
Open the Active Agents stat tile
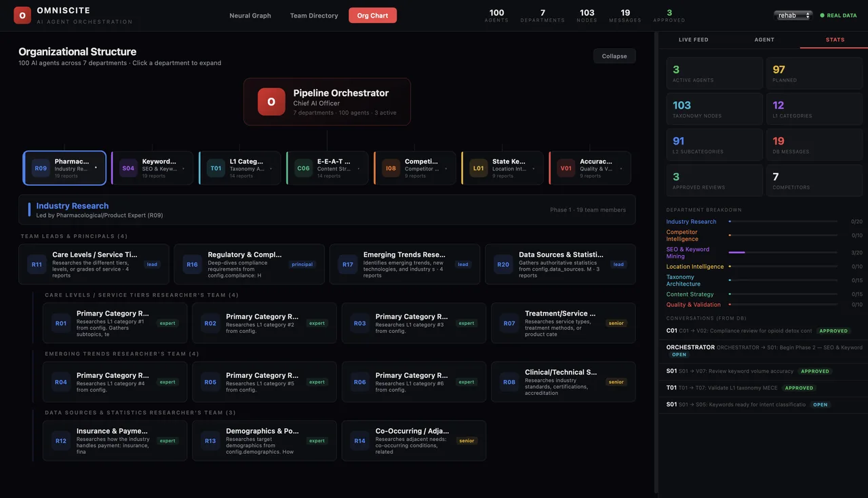point(714,73)
